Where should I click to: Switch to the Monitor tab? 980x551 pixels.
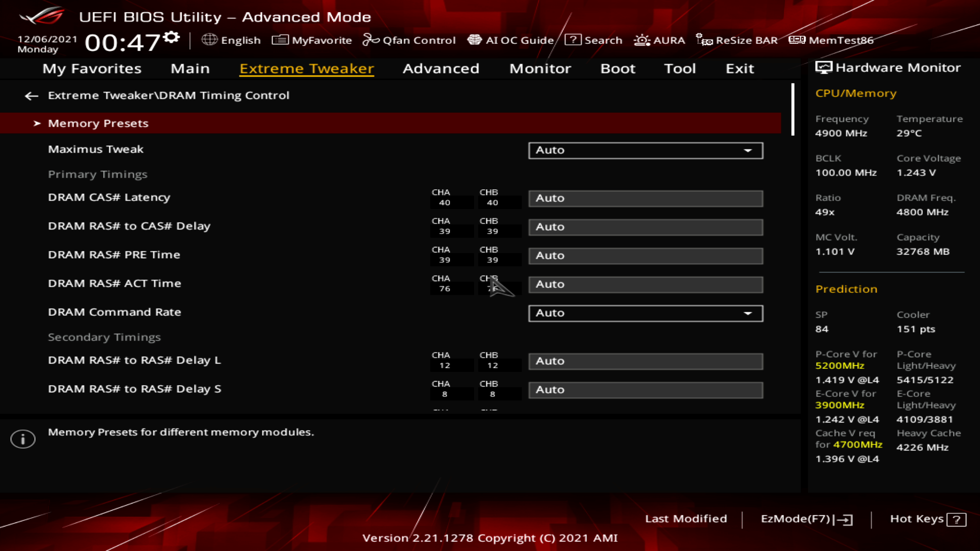point(540,68)
